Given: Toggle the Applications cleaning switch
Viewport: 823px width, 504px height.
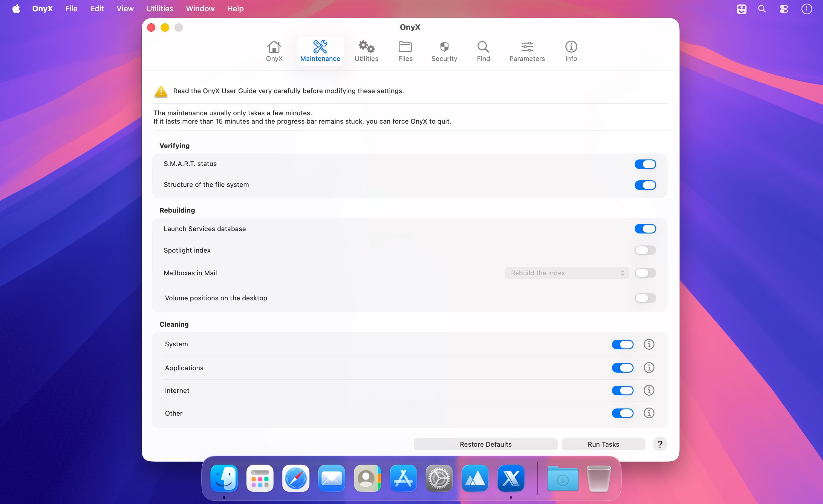Looking at the screenshot, I should (x=622, y=368).
